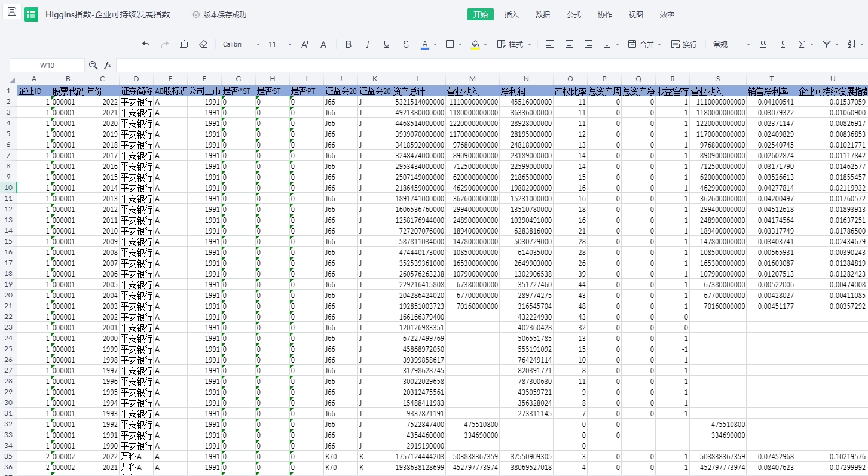Open the 常规 number format dropdown

point(731,44)
